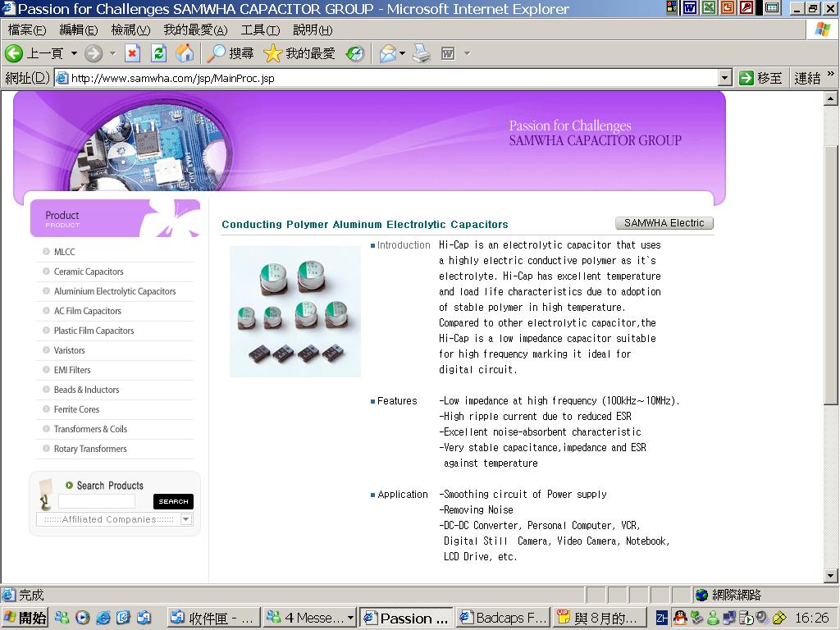Switch to the Badcaps F... taskbar window
The width and height of the screenshot is (840, 630).
point(503,618)
